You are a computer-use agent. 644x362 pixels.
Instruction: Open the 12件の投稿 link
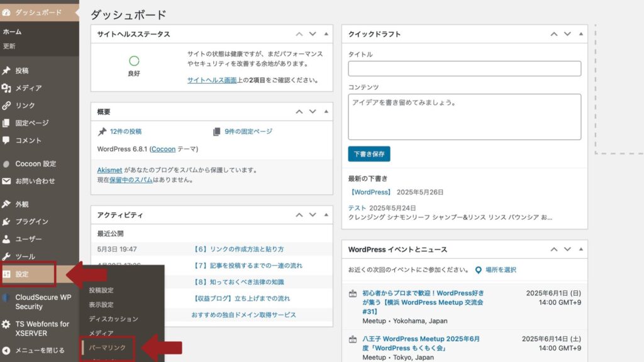(x=126, y=132)
